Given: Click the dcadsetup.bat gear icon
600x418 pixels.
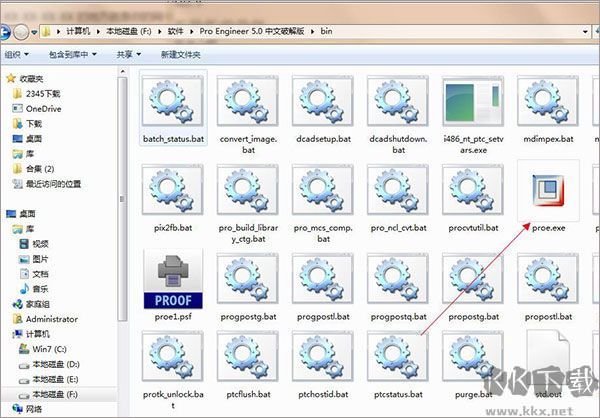Looking at the screenshot, I should [x=323, y=101].
